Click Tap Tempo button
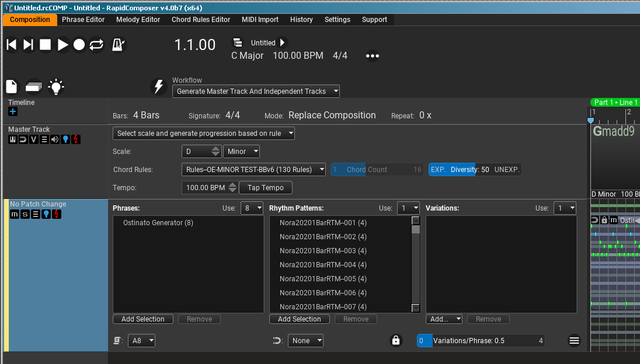Screen dimensions: 640x364 click(265, 188)
